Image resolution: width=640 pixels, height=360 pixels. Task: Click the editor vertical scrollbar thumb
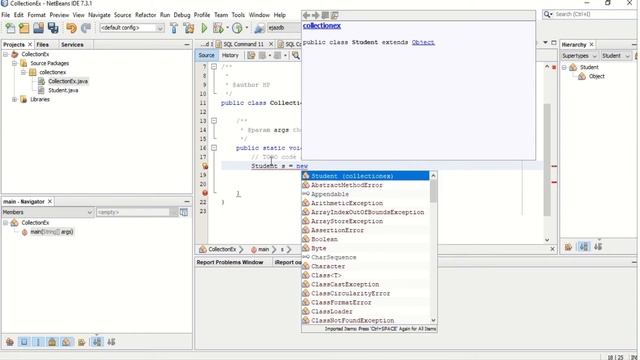tap(547, 159)
